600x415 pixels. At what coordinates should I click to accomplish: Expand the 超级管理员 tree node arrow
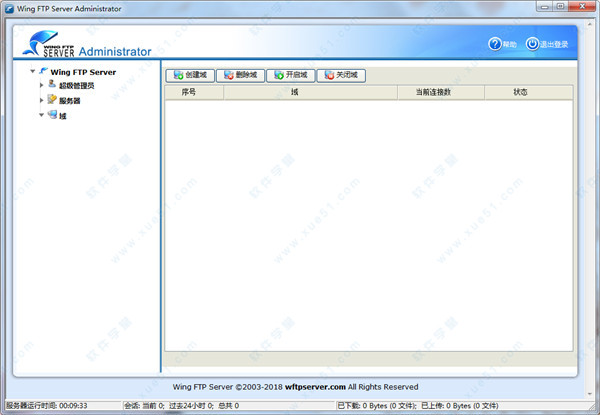pyautogui.click(x=41, y=85)
